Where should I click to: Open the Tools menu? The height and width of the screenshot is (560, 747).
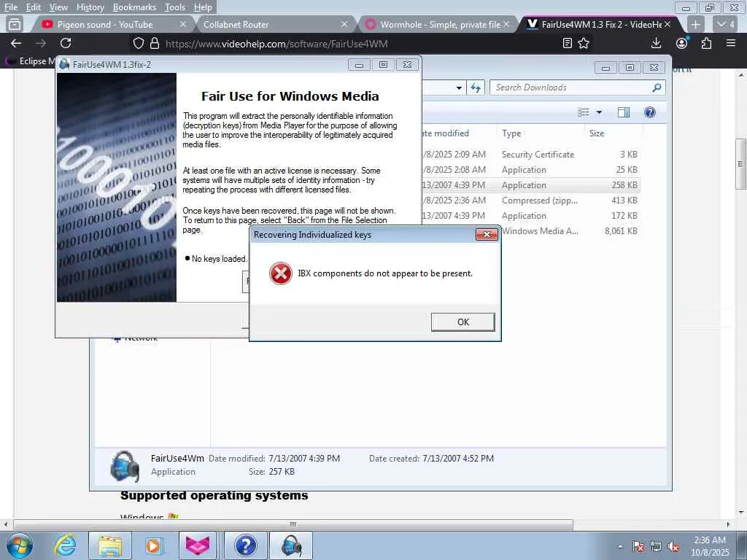click(x=175, y=7)
